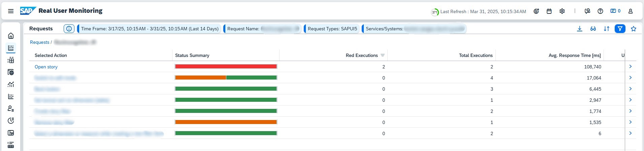Open the hamburger navigation menu
Viewport: 644px width, 151px height.
(11, 11)
